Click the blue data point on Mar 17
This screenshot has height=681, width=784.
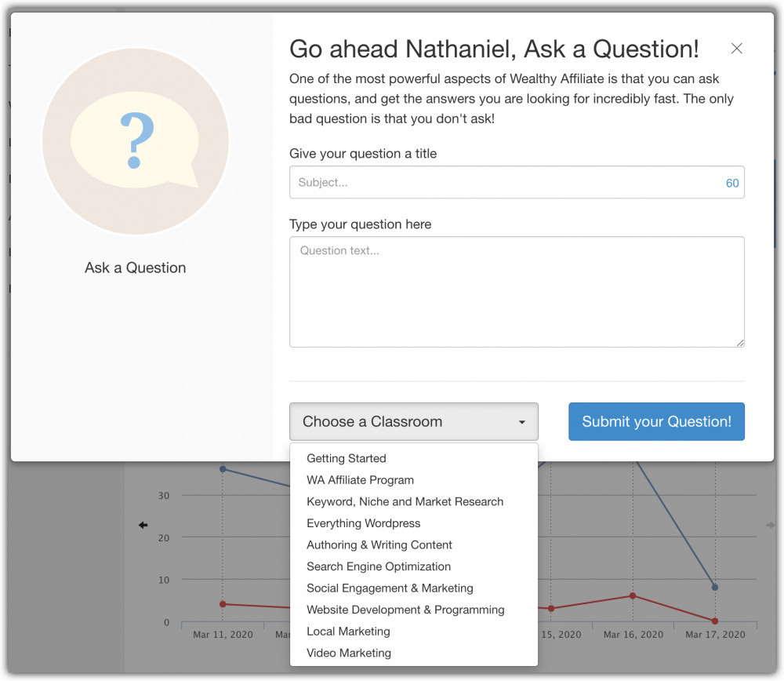(x=715, y=587)
